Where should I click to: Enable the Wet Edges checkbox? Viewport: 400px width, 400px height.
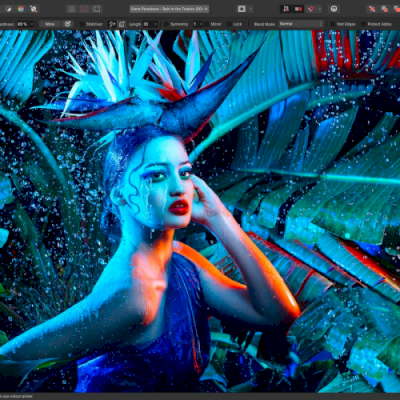(332, 24)
